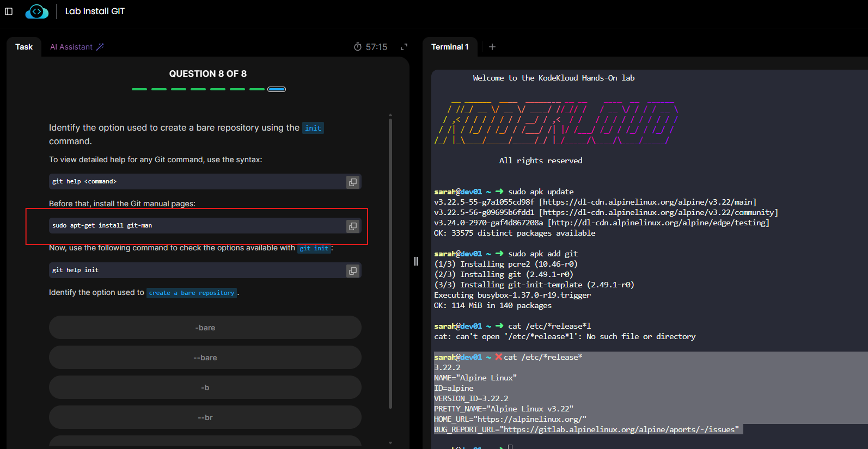Click the task panel vertical scrollbar
Screen dimensions: 868x449
coord(390,264)
